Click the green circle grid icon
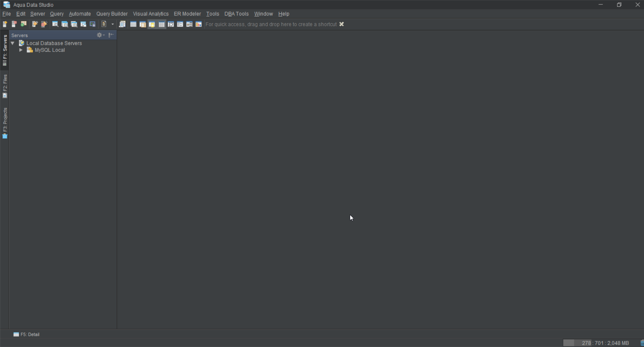The image size is (644, 347). [24, 24]
